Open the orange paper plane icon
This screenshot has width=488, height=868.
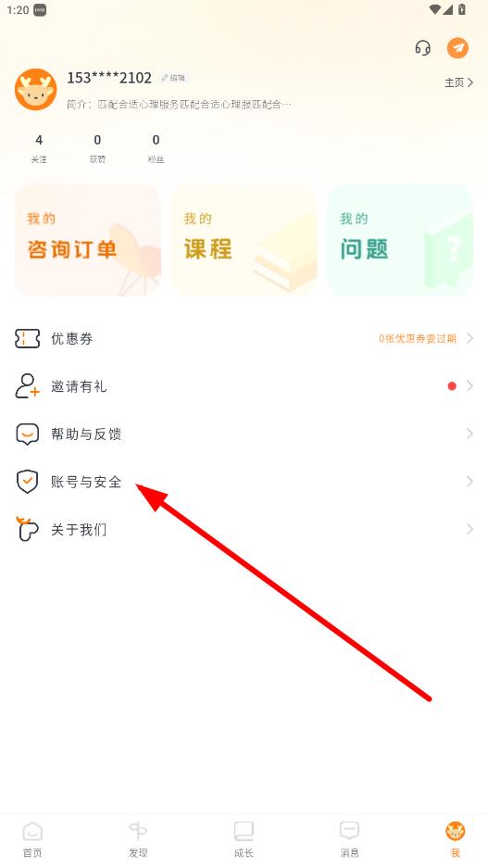coord(457,48)
